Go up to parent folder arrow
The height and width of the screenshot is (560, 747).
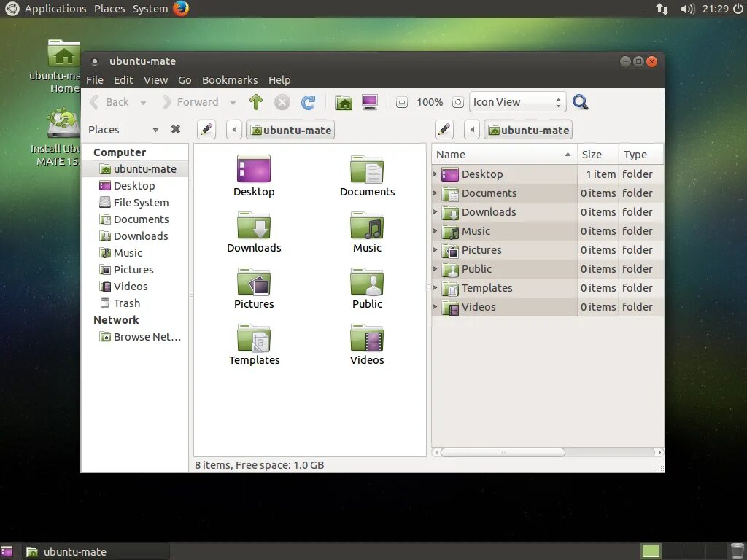pos(256,102)
